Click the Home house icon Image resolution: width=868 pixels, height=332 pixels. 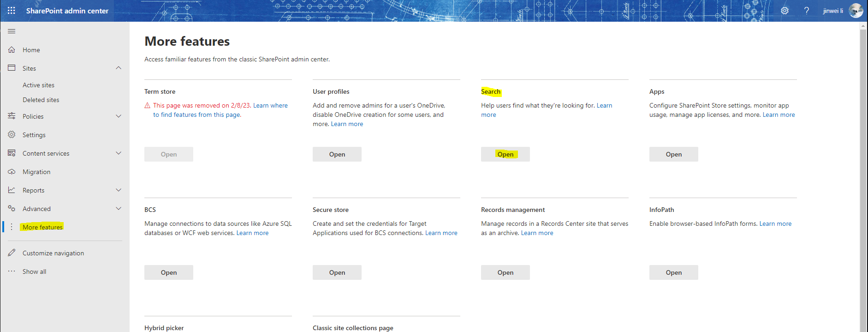[12, 49]
